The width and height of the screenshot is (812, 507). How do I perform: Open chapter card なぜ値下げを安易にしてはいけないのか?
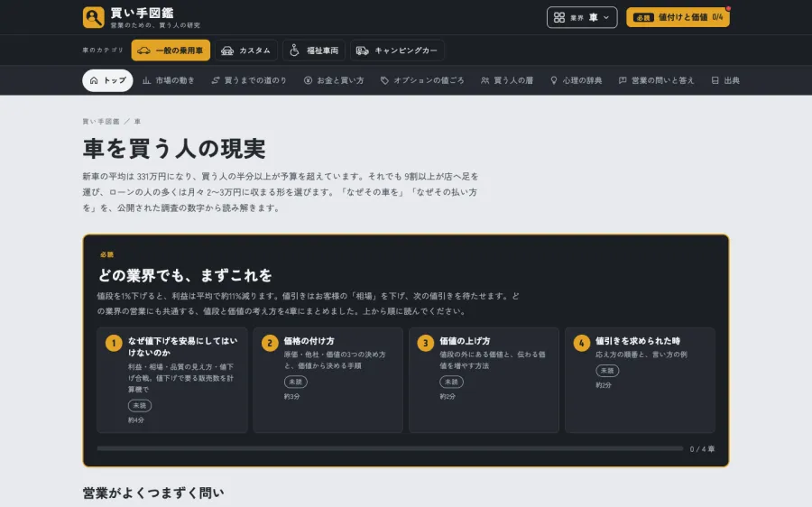[172, 380]
